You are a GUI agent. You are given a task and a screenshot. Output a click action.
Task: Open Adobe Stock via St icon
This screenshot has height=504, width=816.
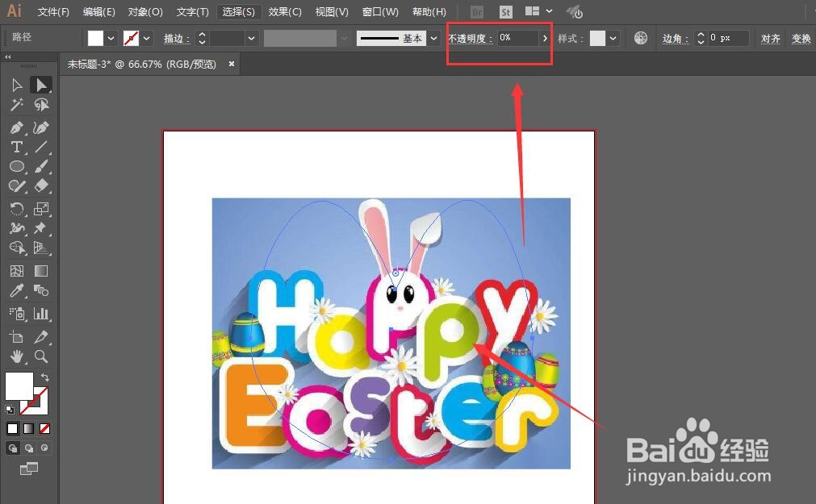[x=505, y=12]
